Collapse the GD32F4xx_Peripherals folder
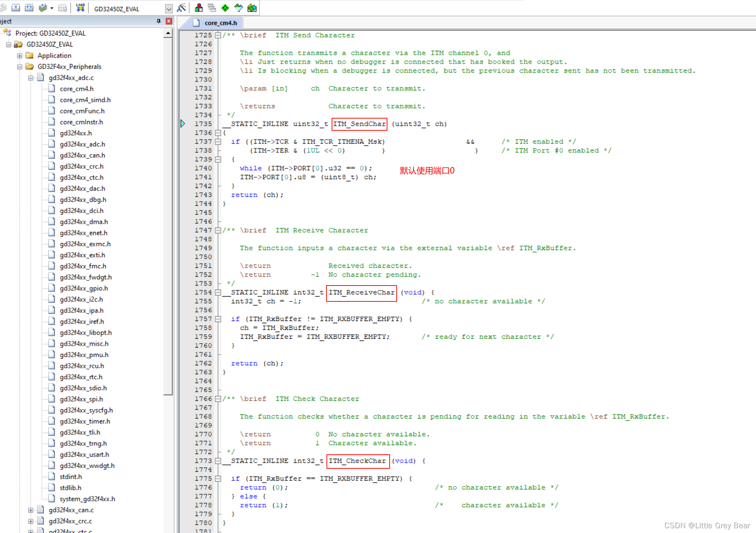This screenshot has height=533, width=756. (20, 67)
